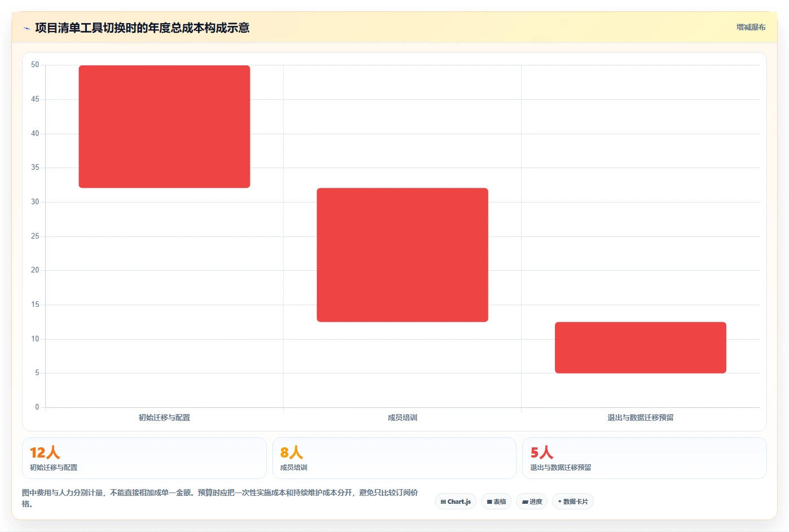Click the lightning icon beside the title
The height and width of the screenshot is (532, 789).
(27, 28)
